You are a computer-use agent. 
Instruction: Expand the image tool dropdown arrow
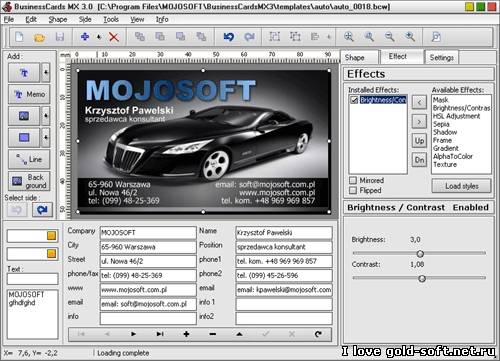tap(46, 116)
